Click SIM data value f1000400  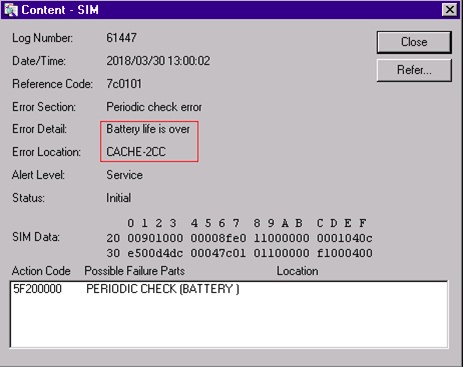pos(345,253)
